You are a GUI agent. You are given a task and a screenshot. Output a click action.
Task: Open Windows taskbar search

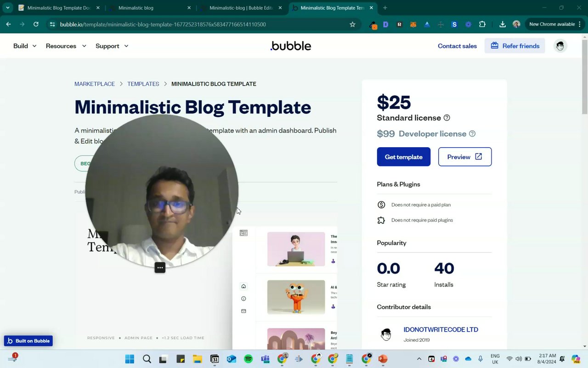point(147,359)
